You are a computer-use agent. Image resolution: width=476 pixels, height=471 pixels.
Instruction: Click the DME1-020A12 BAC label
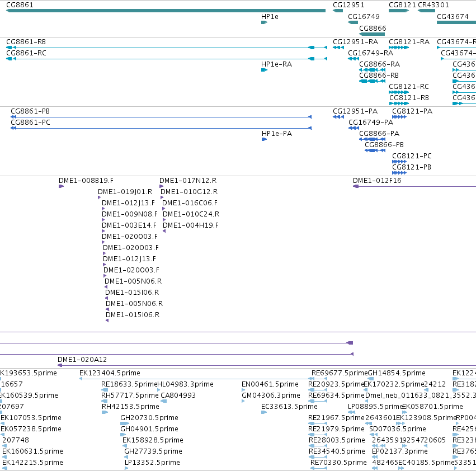82,360
